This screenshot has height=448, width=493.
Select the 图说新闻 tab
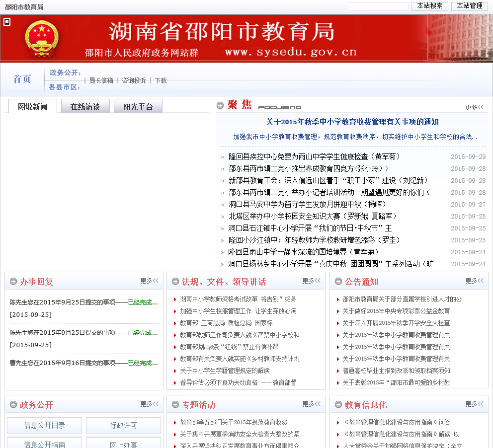coord(33,106)
